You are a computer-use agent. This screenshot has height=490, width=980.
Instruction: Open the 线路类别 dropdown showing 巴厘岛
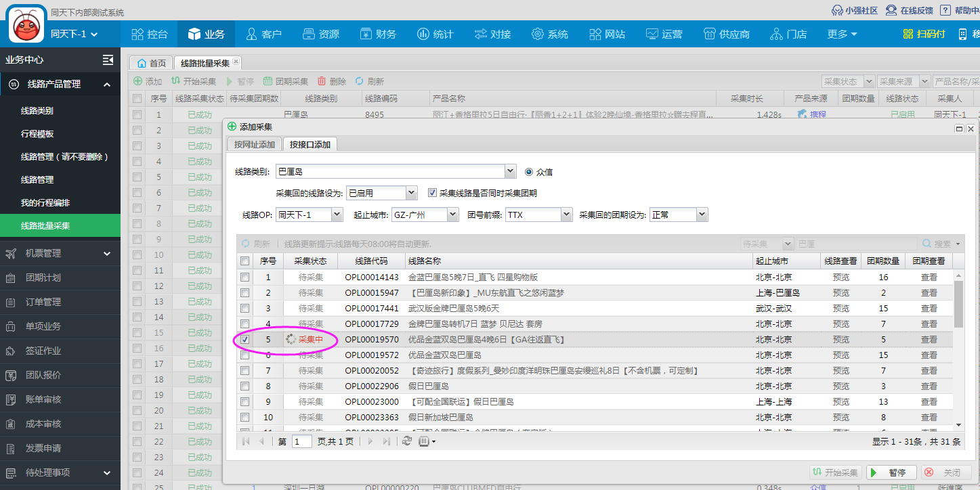coord(511,172)
